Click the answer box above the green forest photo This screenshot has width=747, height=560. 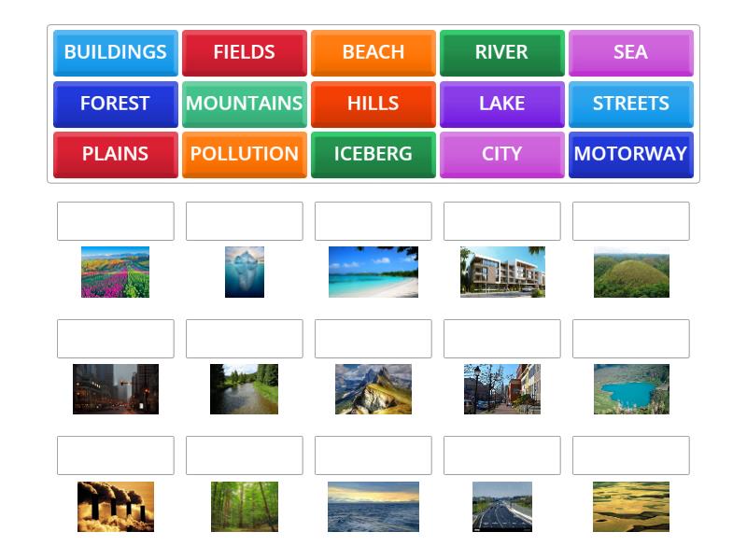[x=244, y=455]
